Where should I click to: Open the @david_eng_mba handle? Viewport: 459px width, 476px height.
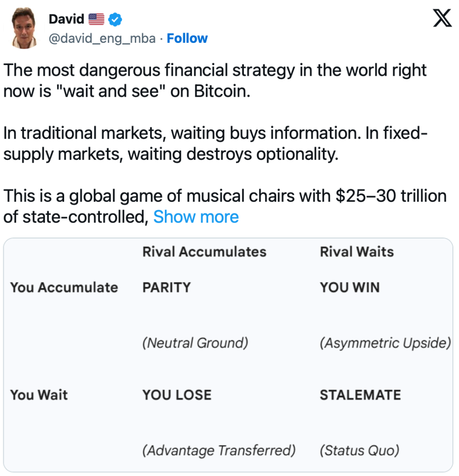[x=102, y=38]
